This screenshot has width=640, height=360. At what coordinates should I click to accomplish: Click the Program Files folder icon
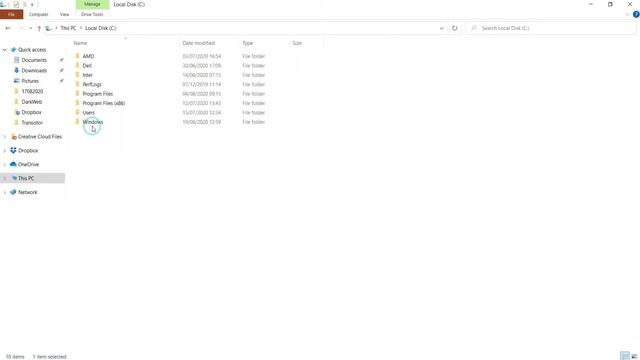tap(78, 93)
